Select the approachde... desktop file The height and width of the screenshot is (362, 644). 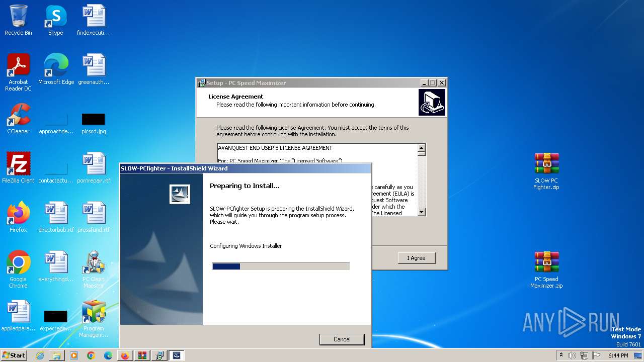point(56,123)
